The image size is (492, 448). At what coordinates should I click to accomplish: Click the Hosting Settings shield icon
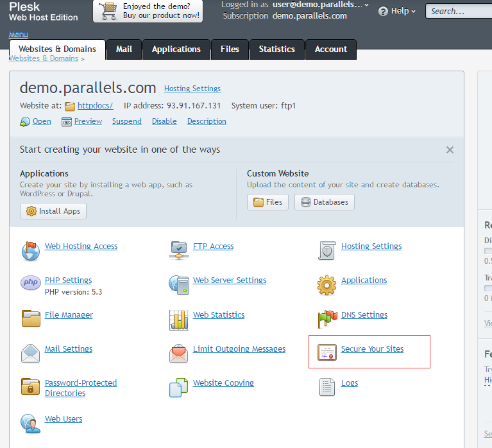(327, 250)
